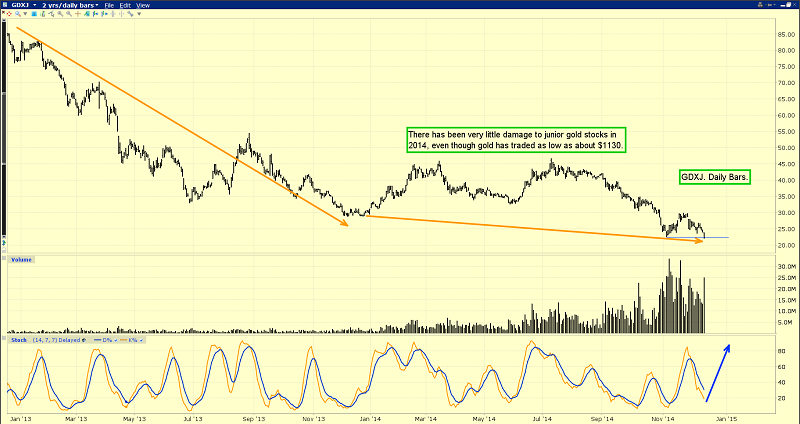
Task: Click the green-and-blue chart toolbar icon
Action: coord(87,14)
